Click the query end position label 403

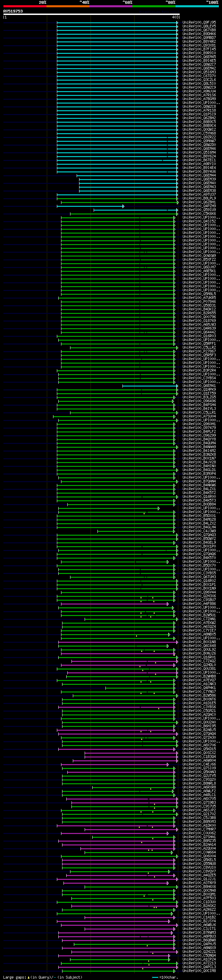click(175, 17)
